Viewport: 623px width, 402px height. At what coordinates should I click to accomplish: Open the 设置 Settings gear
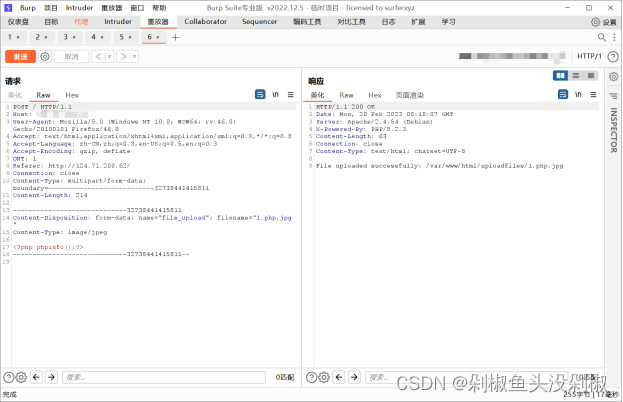click(604, 22)
